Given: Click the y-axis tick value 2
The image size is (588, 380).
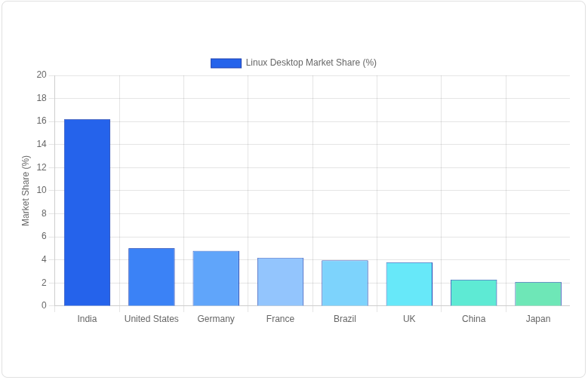Looking at the screenshot, I should [x=45, y=283].
